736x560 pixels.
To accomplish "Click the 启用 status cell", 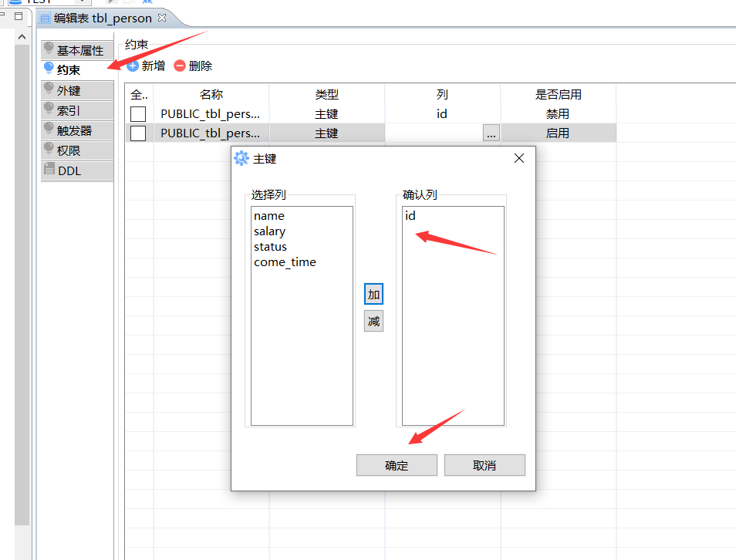I will [x=559, y=132].
